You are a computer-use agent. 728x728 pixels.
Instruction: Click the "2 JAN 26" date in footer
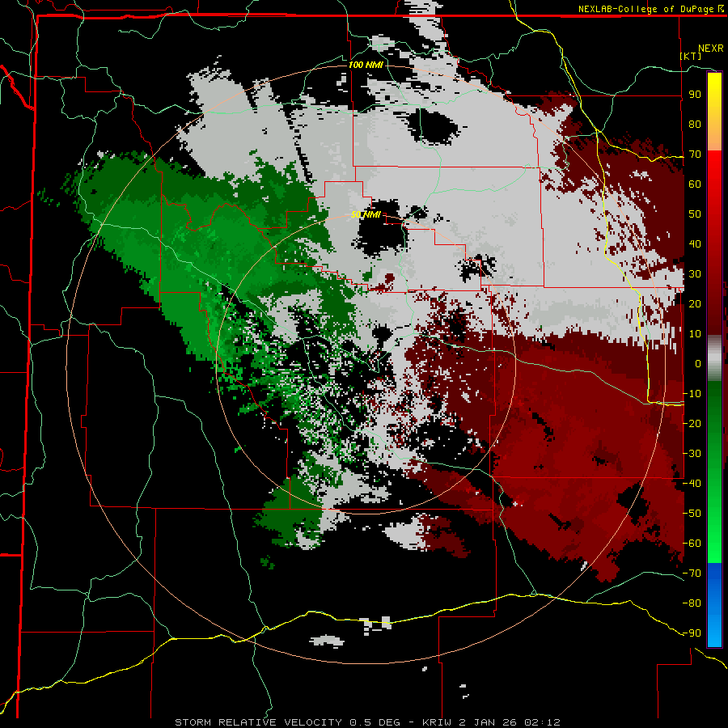click(x=489, y=722)
